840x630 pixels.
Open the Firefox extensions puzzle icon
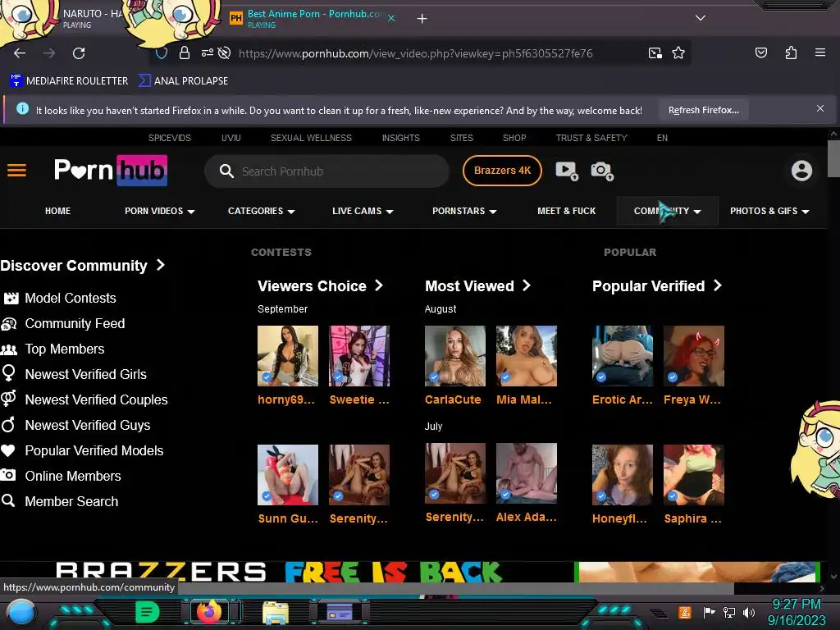click(791, 52)
